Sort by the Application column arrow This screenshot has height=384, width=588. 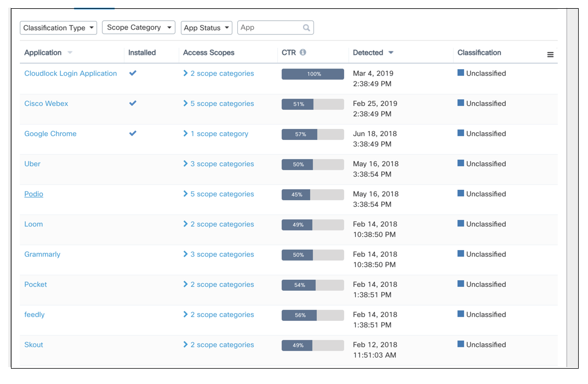[70, 53]
